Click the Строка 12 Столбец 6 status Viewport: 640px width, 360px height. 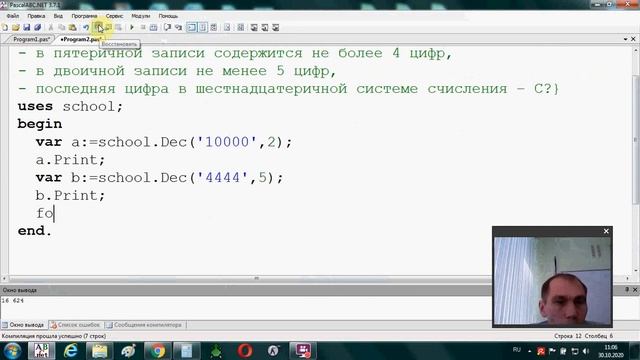tap(583, 336)
